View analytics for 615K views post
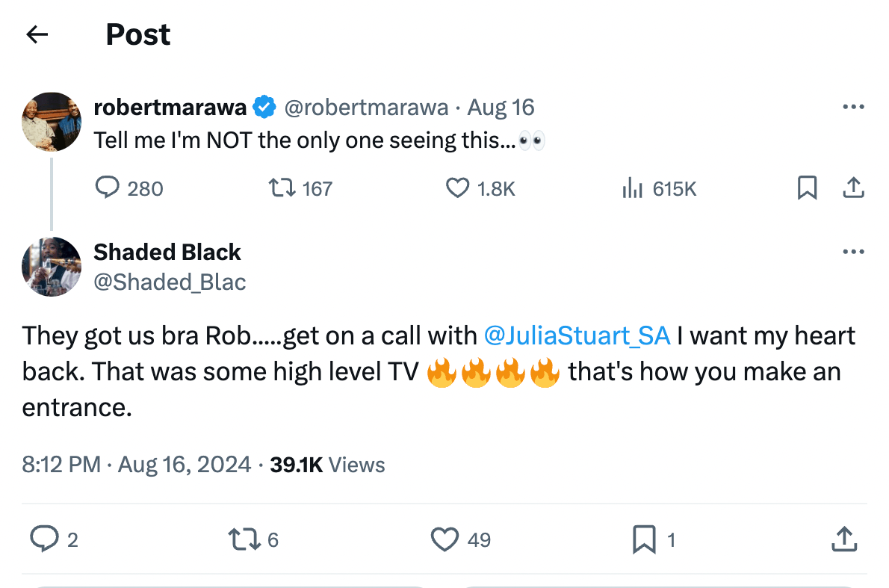Screen dimensions: 889x588 pos(632,188)
